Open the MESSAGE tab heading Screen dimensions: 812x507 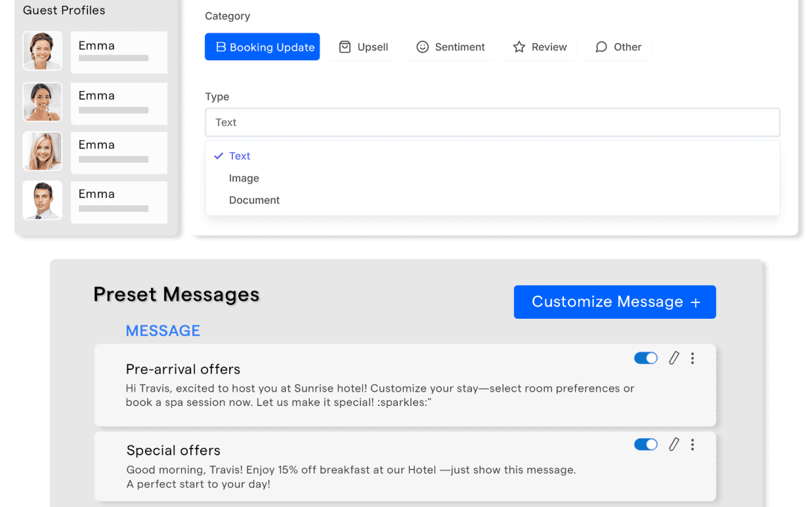click(x=163, y=331)
